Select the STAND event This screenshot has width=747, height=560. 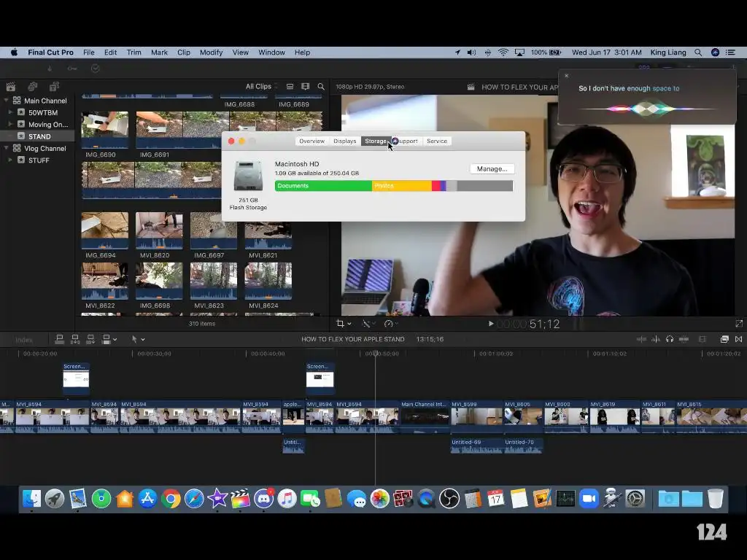[x=37, y=136]
